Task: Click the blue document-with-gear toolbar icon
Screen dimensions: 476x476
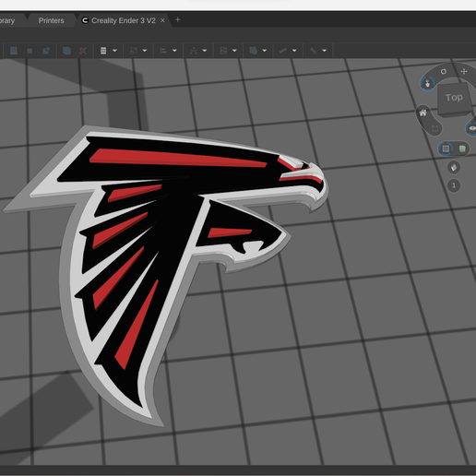Action: coord(253,51)
